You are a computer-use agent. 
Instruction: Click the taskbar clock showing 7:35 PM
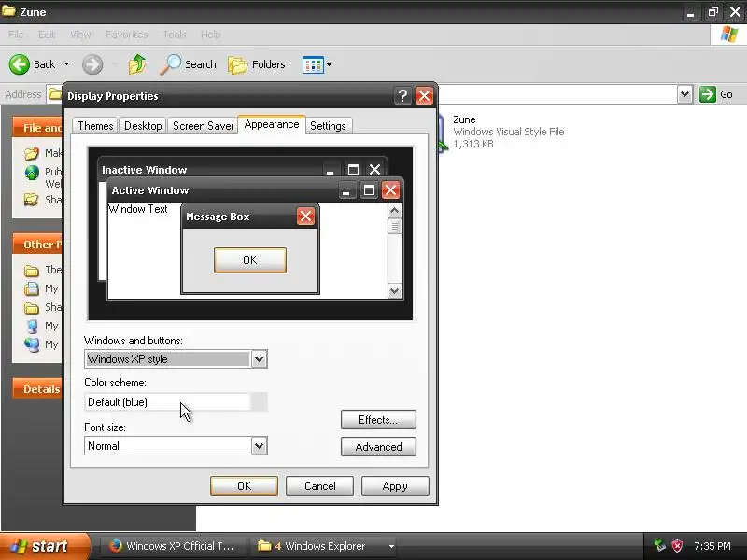(712, 546)
